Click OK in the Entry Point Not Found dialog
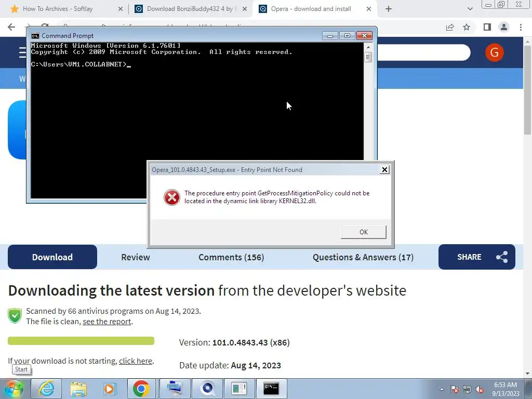Screen dimensions: 532x399 363,232
